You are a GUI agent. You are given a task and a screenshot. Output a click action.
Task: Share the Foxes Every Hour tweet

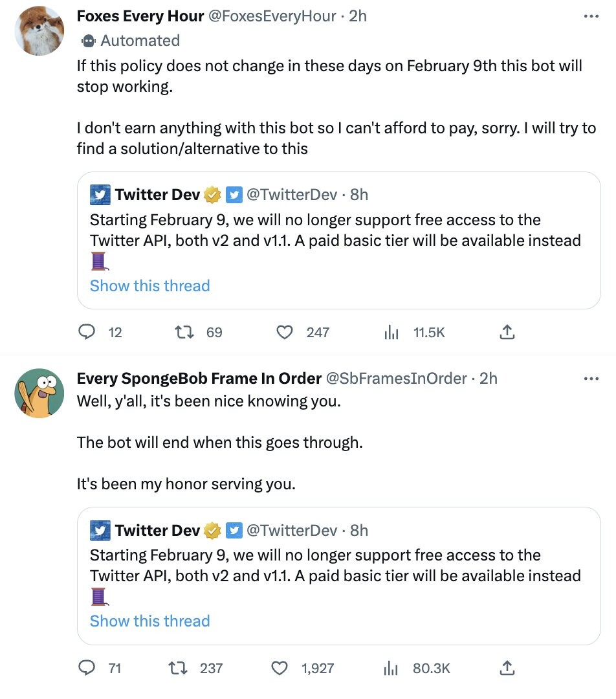pyautogui.click(x=507, y=333)
